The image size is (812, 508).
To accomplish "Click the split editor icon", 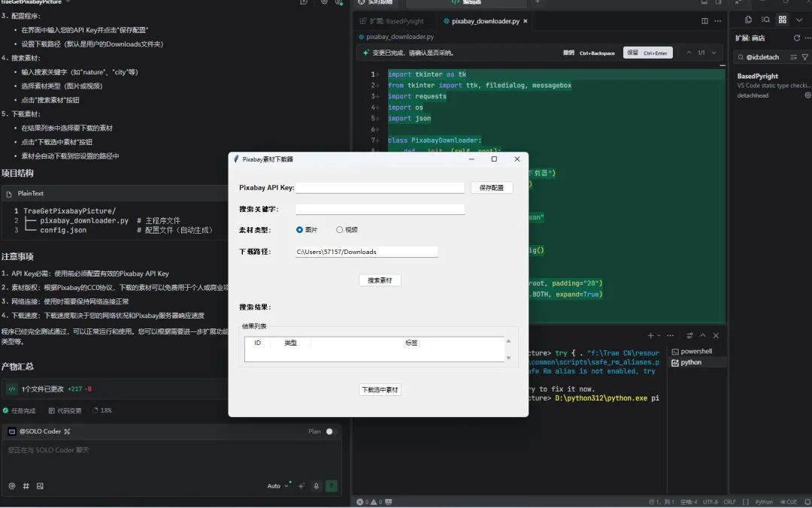I will click(704, 21).
